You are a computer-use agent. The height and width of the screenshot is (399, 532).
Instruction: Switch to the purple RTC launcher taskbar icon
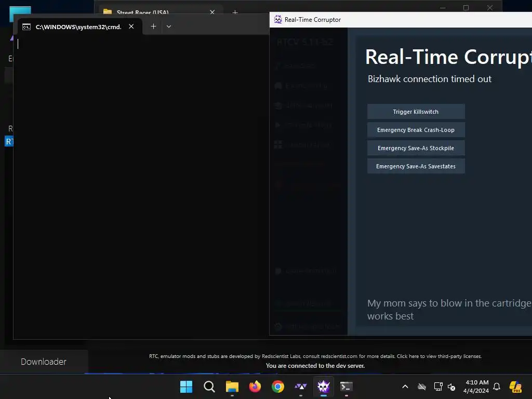[x=301, y=387]
